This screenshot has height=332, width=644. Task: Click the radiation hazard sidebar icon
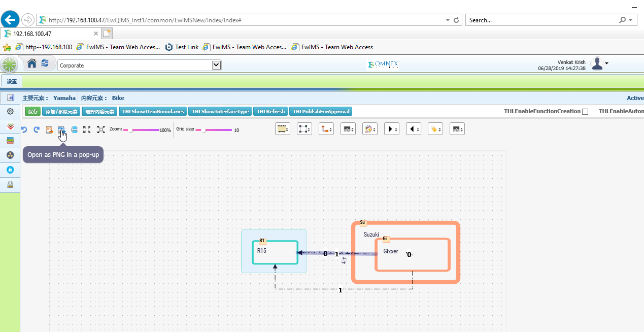tap(10, 155)
